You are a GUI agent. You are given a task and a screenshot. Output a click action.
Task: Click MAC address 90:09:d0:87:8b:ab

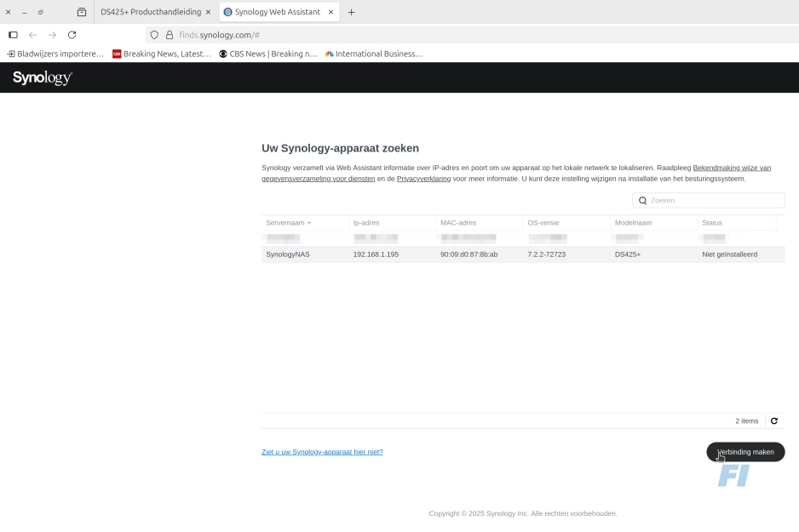468,255
